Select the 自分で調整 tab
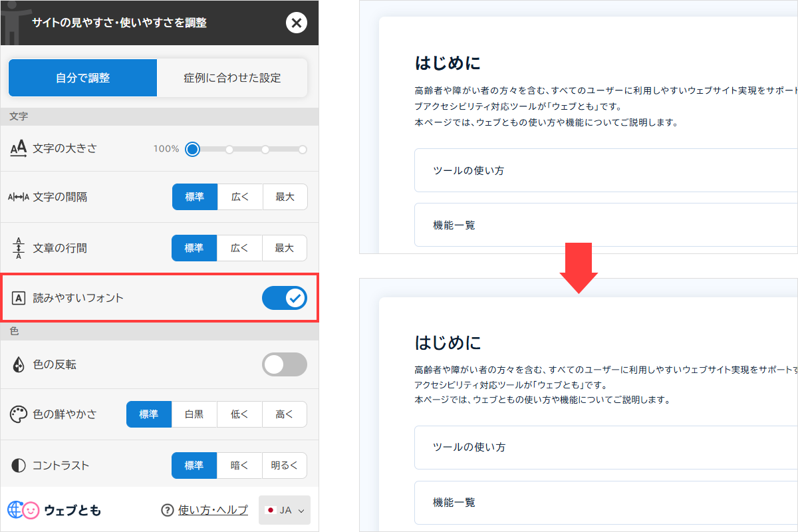798x532 pixels. click(82, 78)
